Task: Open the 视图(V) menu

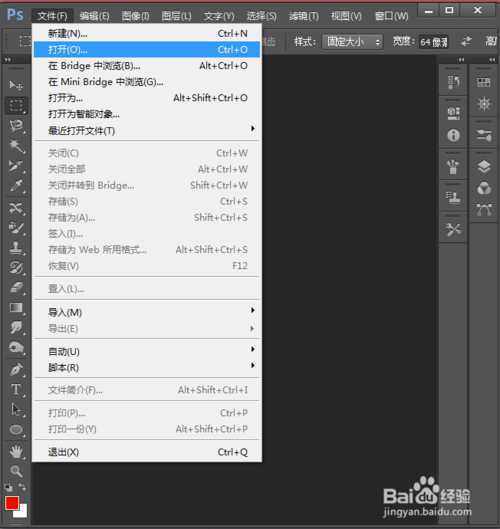Action: (x=346, y=16)
